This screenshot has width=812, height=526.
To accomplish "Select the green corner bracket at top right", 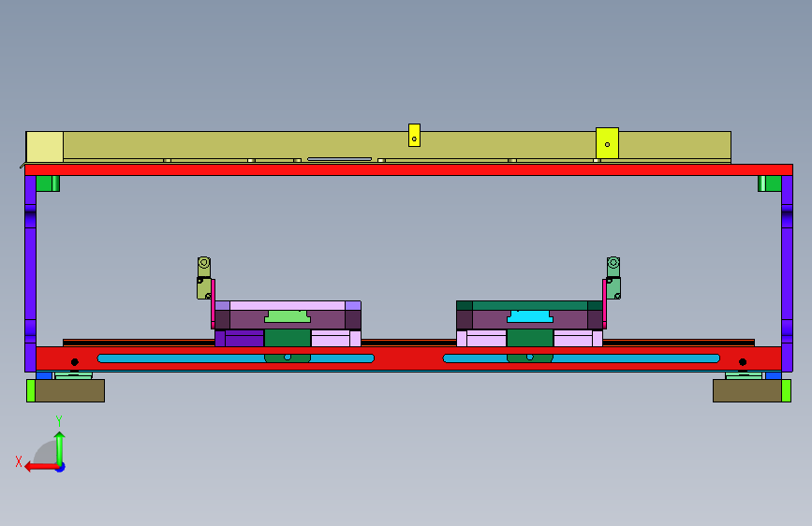I will click(x=770, y=183).
